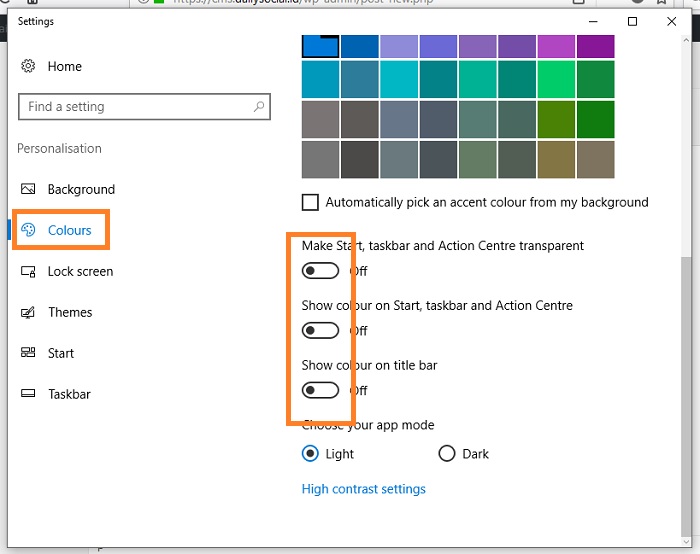Close the Settings window
Image resolution: width=700 pixels, height=554 pixels.
pyautogui.click(x=671, y=21)
